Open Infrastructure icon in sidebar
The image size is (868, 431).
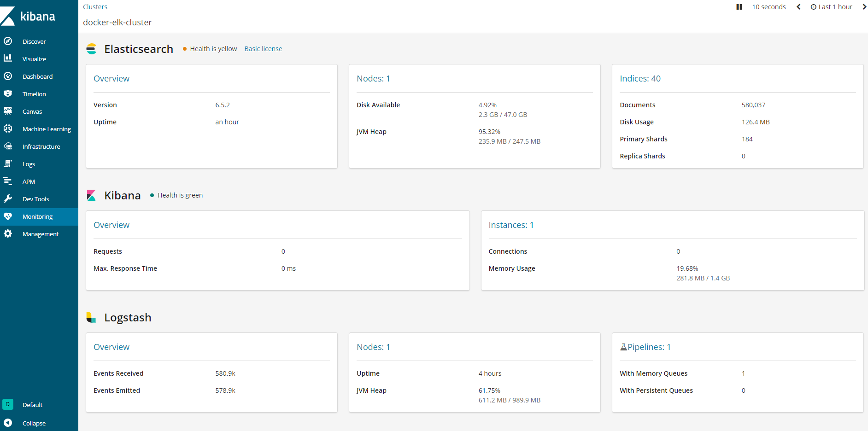[x=8, y=146]
